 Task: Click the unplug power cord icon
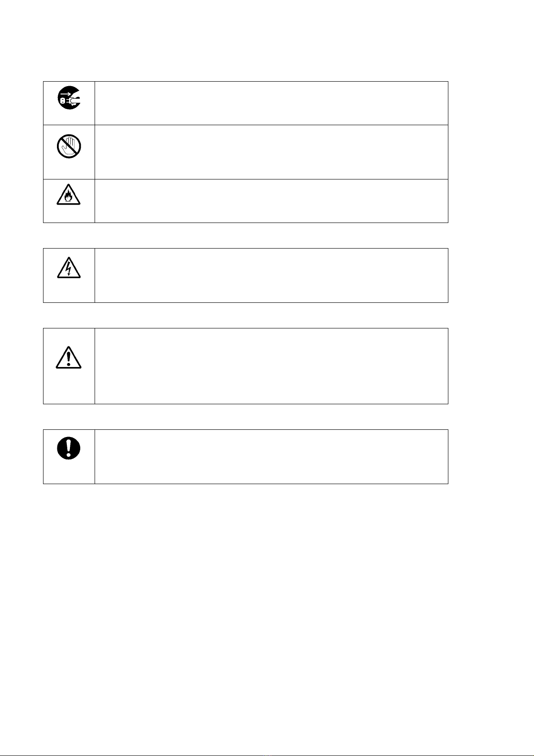69,97
